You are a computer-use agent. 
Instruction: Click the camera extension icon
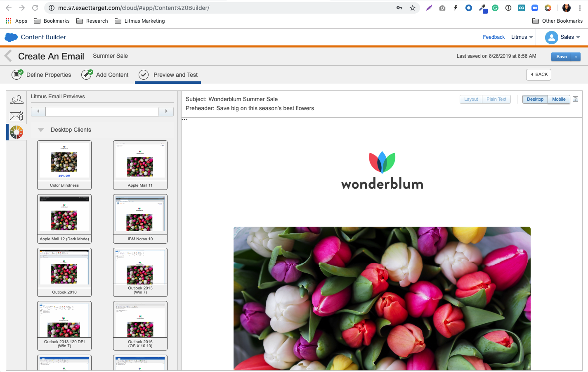pyautogui.click(x=442, y=8)
